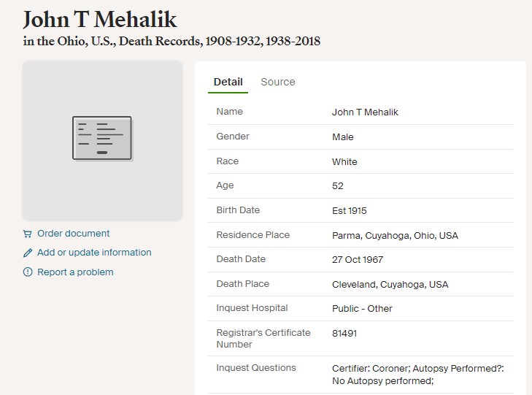Click the Residence Place value Parma, Cuyahoga
This screenshot has height=395, width=532.
[x=395, y=236]
